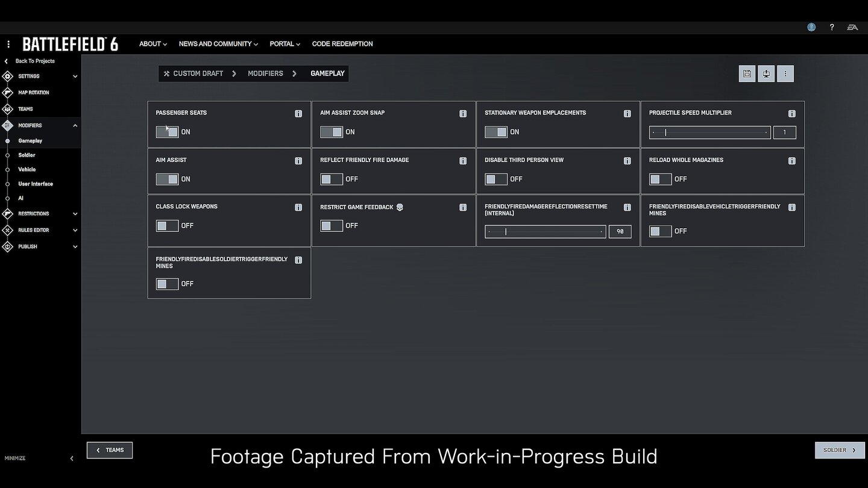Click the Projectile Speed Multiplier slider
The width and height of the screenshot is (868, 488).
709,132
